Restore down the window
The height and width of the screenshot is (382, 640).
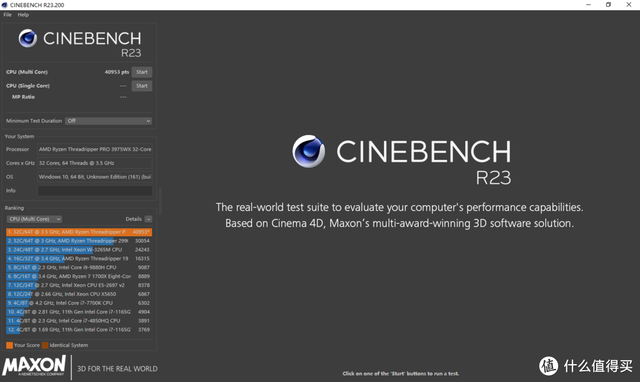point(608,5)
